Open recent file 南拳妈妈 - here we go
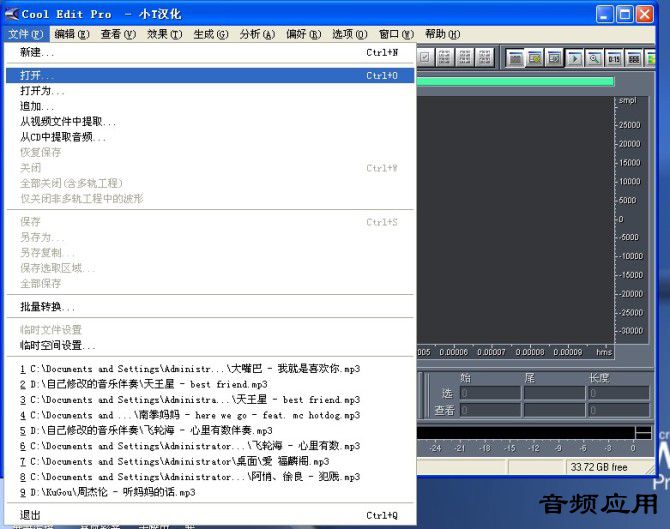The width and height of the screenshot is (670, 529). coord(209,415)
